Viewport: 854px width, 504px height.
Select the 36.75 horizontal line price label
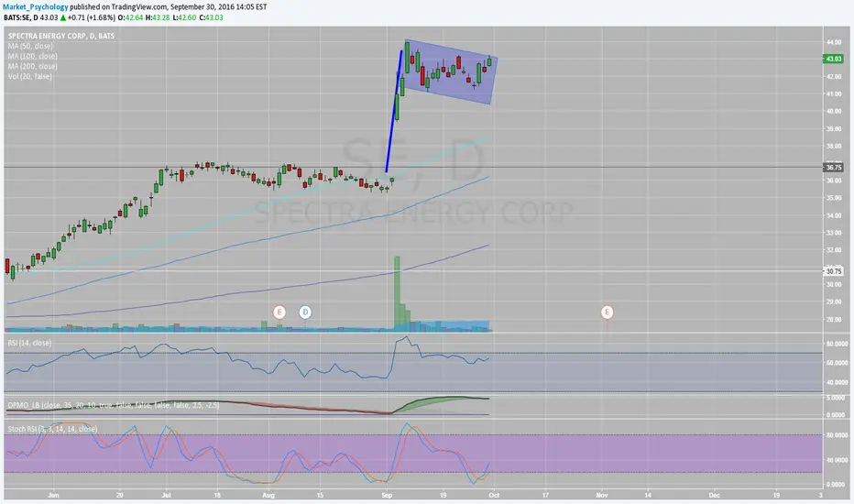tap(833, 168)
